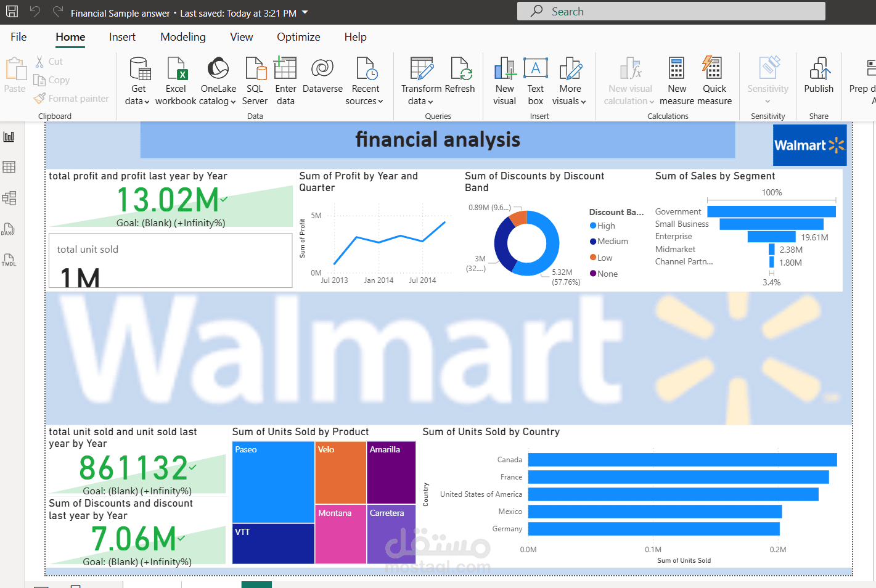876x588 pixels.
Task: Open the View ribbon tab
Action: 242,37
